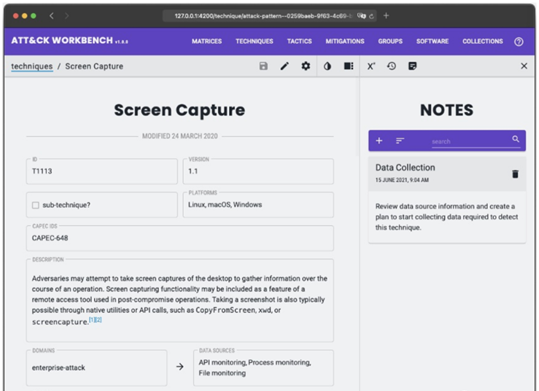Open the Techniques menu

click(254, 41)
